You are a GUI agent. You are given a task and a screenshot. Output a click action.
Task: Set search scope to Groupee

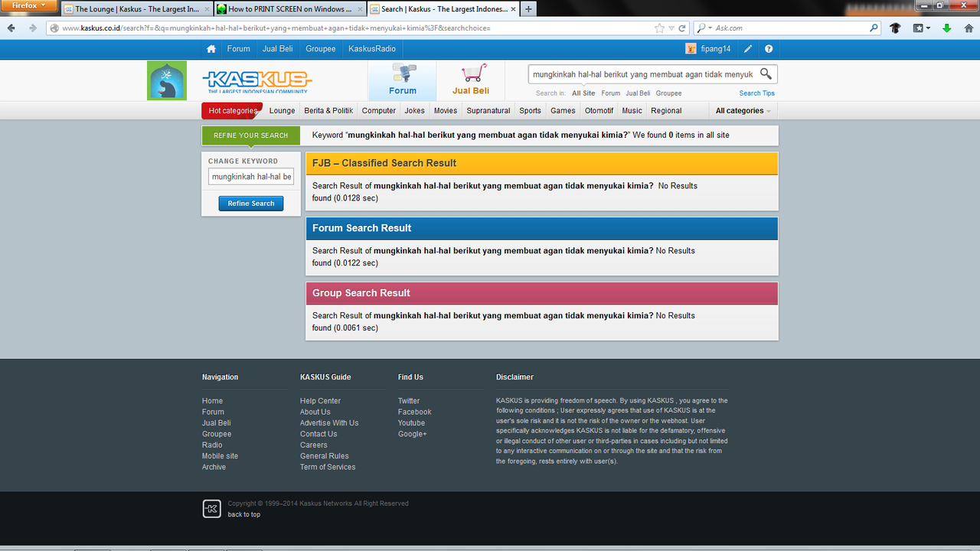(x=668, y=93)
